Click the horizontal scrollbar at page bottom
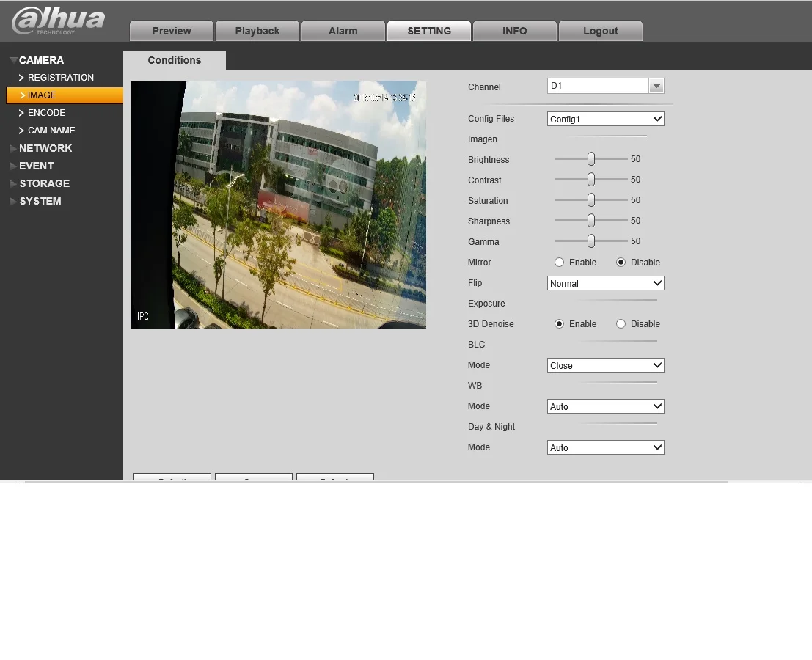Viewport: 812px width, 660px height. (376, 482)
